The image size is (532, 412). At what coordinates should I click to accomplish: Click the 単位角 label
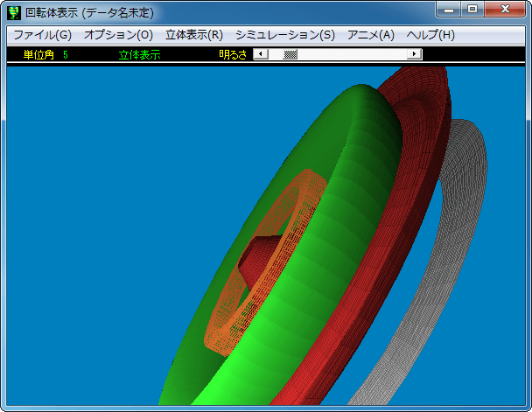click(39, 54)
